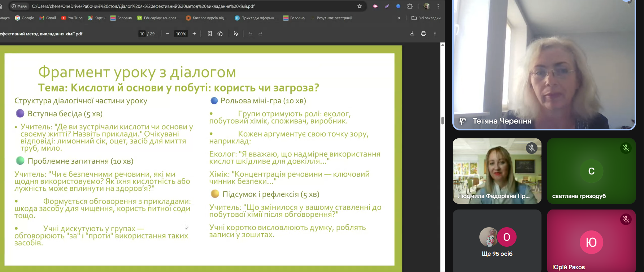Screen dimensions: 644x272
Task: Click the 100% zoom level field
Action: (x=181, y=34)
